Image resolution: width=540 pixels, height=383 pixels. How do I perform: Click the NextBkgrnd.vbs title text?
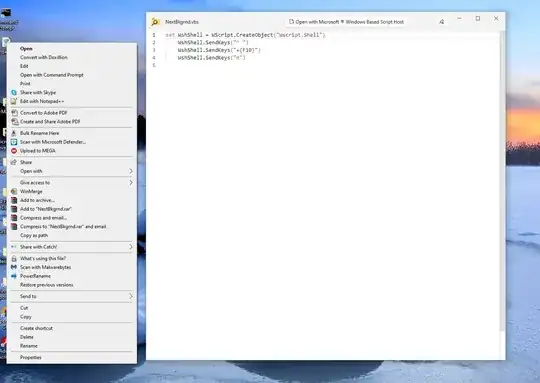(x=182, y=22)
